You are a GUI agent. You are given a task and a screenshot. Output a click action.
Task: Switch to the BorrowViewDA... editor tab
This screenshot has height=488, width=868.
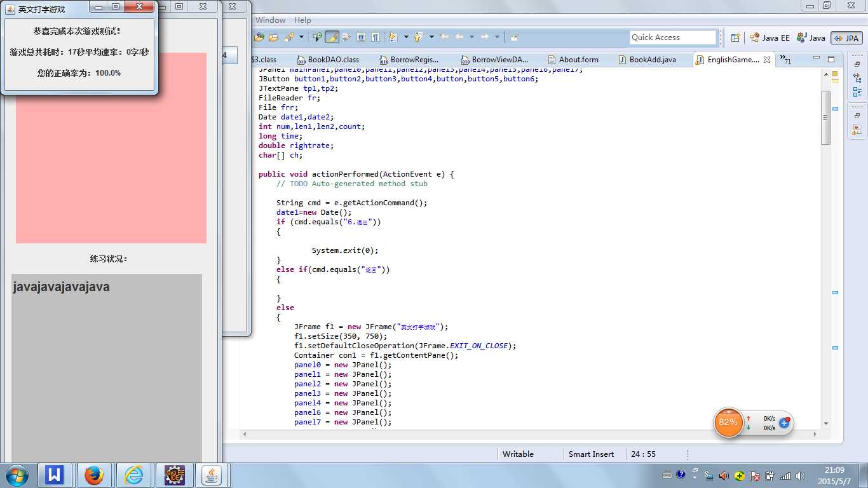[495, 60]
